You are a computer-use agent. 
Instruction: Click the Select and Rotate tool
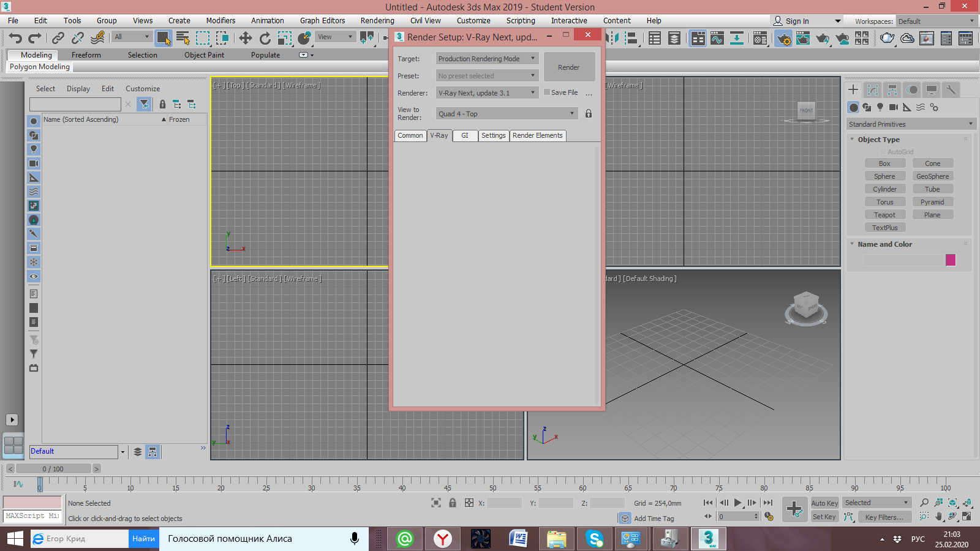click(265, 39)
